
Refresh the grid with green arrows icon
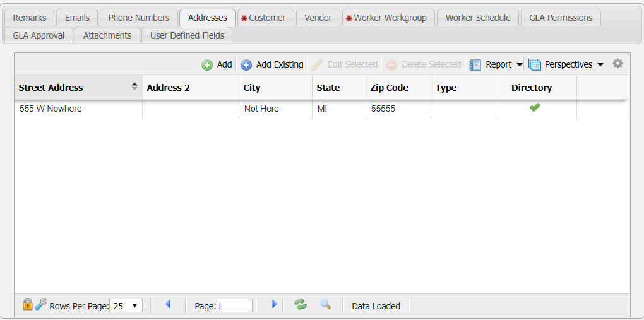tap(301, 305)
